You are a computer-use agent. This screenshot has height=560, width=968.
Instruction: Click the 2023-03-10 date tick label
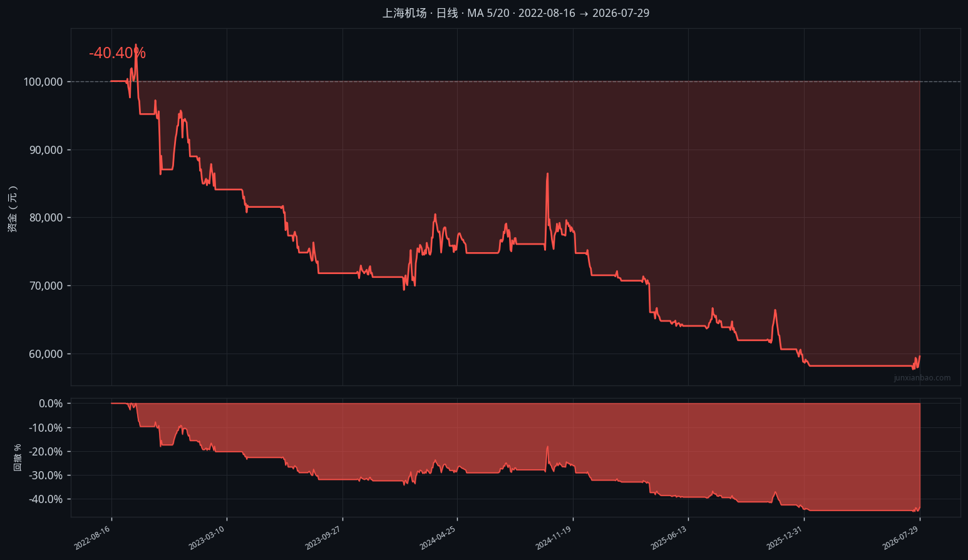pos(207,538)
